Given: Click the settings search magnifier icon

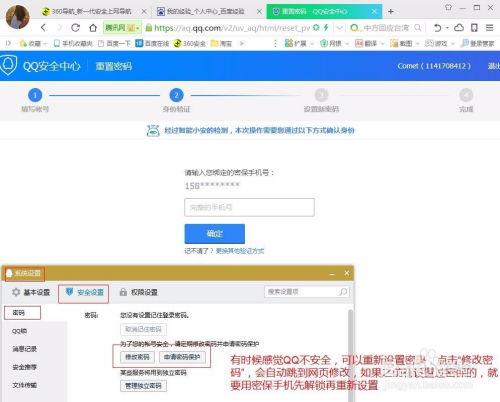Looking at the screenshot, I should [343, 292].
